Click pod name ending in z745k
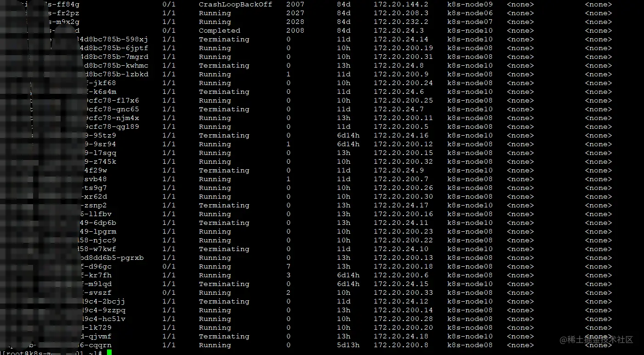 100,162
